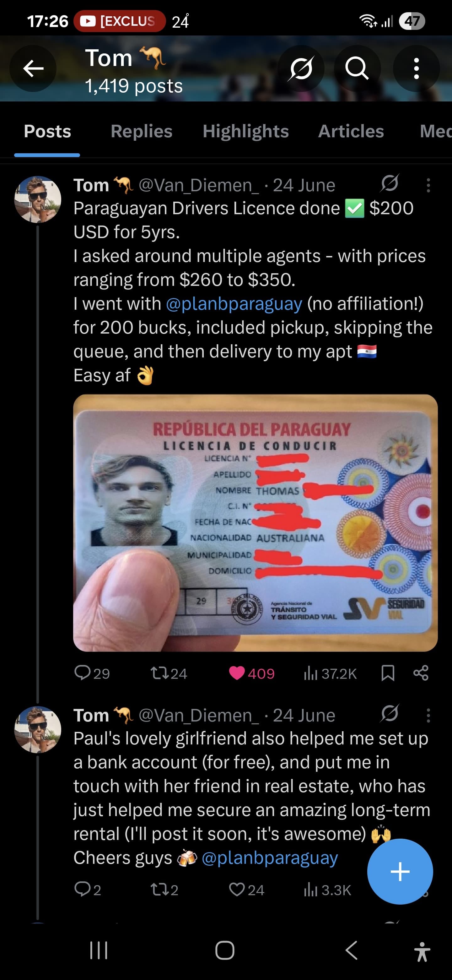This screenshot has height=980, width=452.
Task: View analytics showing 37.2K views
Action: (x=330, y=673)
